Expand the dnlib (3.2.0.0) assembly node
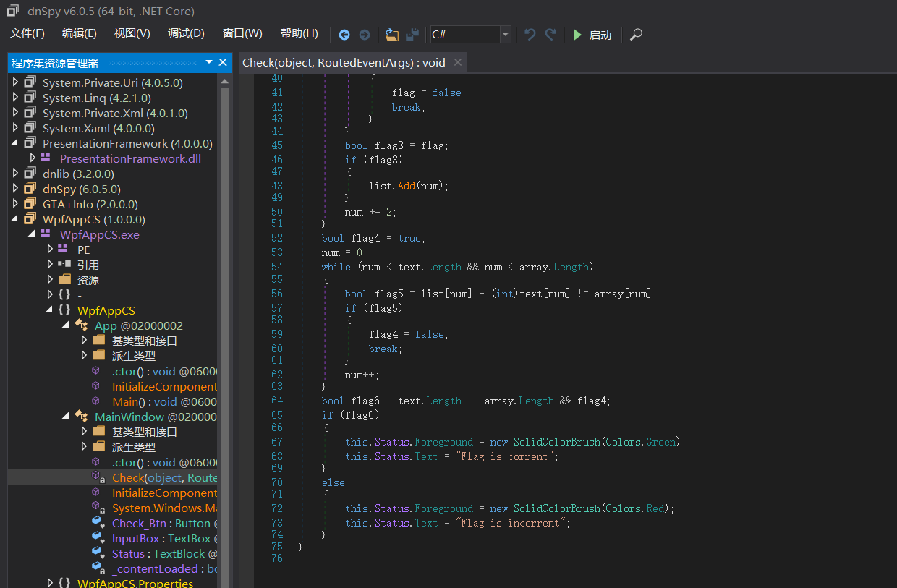Image resolution: width=897 pixels, height=588 pixels. click(16, 174)
